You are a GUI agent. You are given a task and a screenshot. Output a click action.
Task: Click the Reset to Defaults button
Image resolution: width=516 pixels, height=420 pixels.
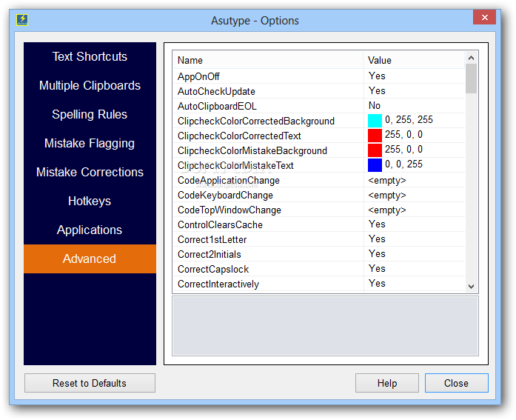point(90,383)
